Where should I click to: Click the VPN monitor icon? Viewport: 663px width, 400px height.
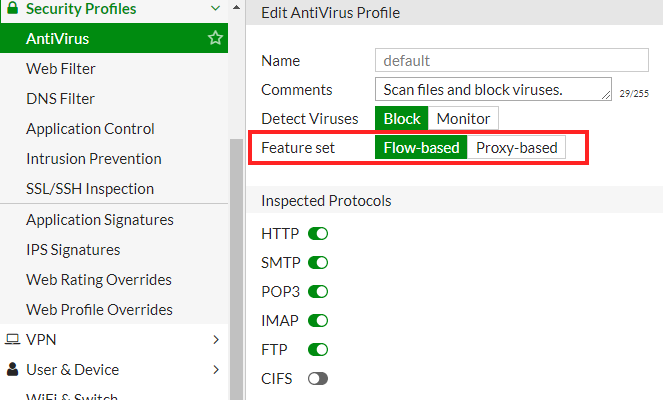tap(12, 340)
